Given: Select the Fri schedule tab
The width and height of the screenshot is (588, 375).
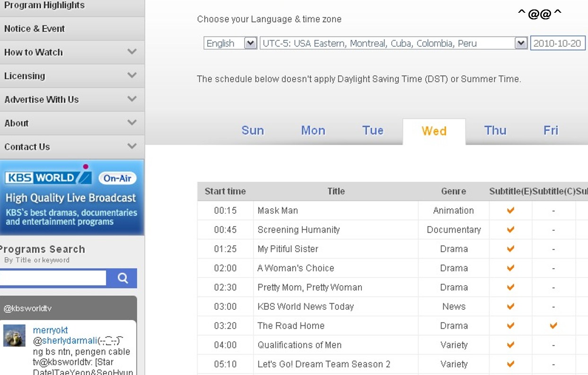Looking at the screenshot, I should point(551,131).
